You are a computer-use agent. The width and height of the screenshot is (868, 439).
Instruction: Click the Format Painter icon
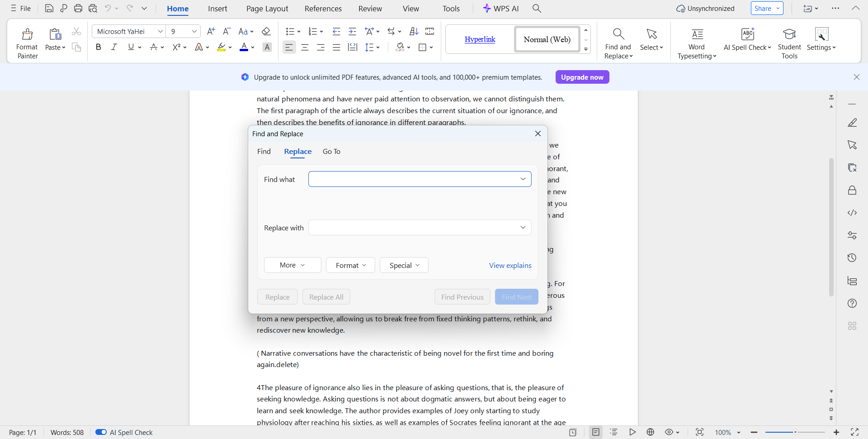pyautogui.click(x=27, y=35)
